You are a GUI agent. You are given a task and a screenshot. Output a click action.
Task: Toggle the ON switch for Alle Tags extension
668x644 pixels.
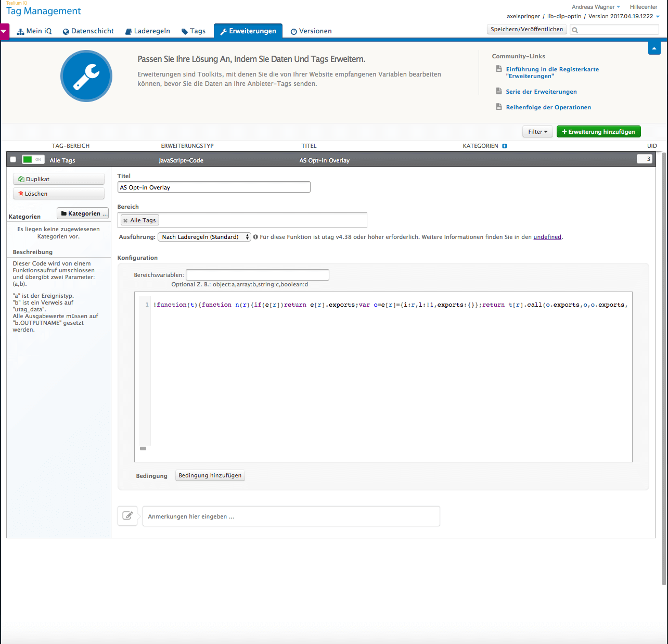click(x=33, y=160)
